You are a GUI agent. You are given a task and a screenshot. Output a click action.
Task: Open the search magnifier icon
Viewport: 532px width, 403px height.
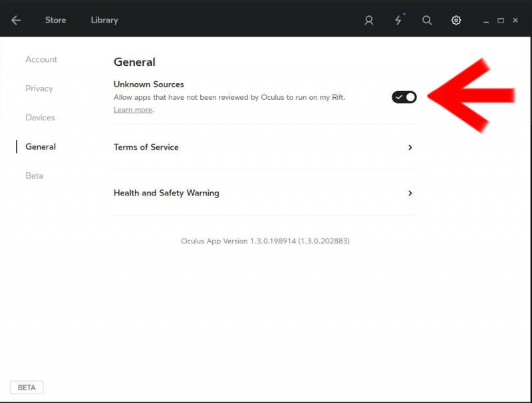427,21
